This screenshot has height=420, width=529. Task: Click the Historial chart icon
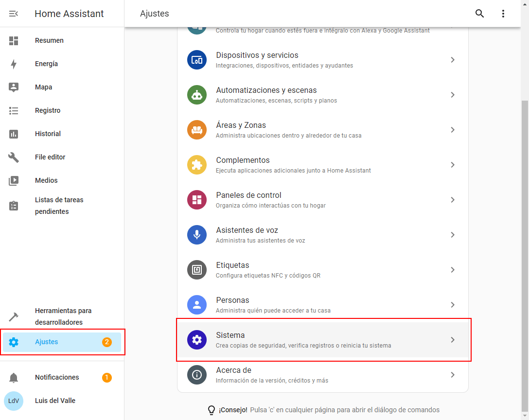coord(14,134)
